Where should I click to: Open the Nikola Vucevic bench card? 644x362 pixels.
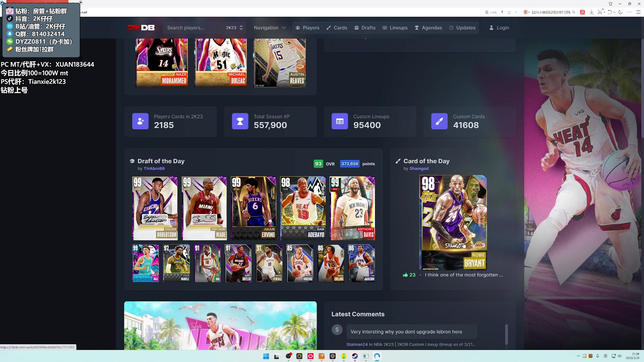click(x=300, y=263)
